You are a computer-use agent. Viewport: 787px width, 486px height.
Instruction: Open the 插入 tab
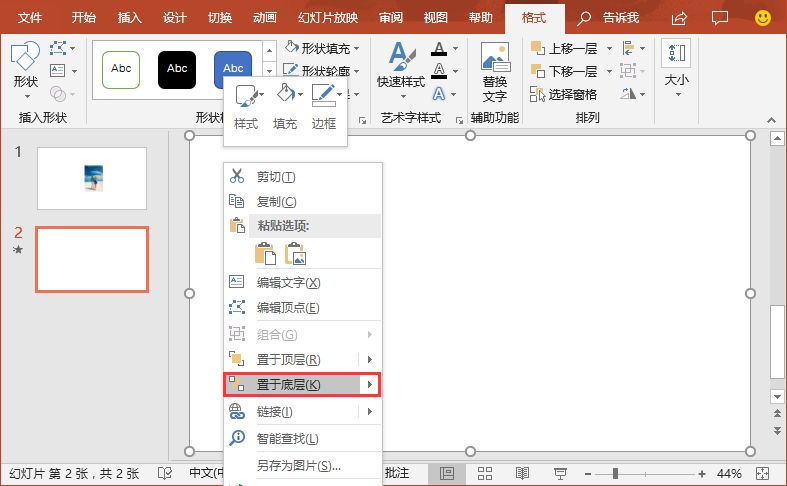click(129, 18)
